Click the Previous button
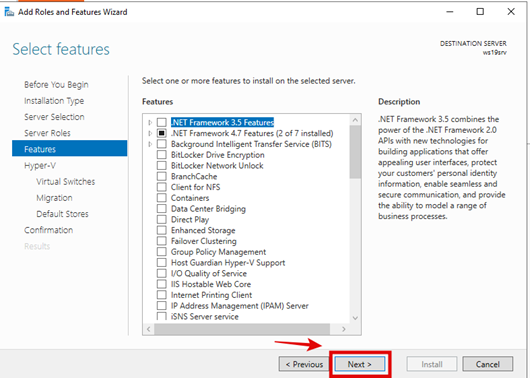Image resolution: width=530 pixels, height=378 pixels. (304, 364)
